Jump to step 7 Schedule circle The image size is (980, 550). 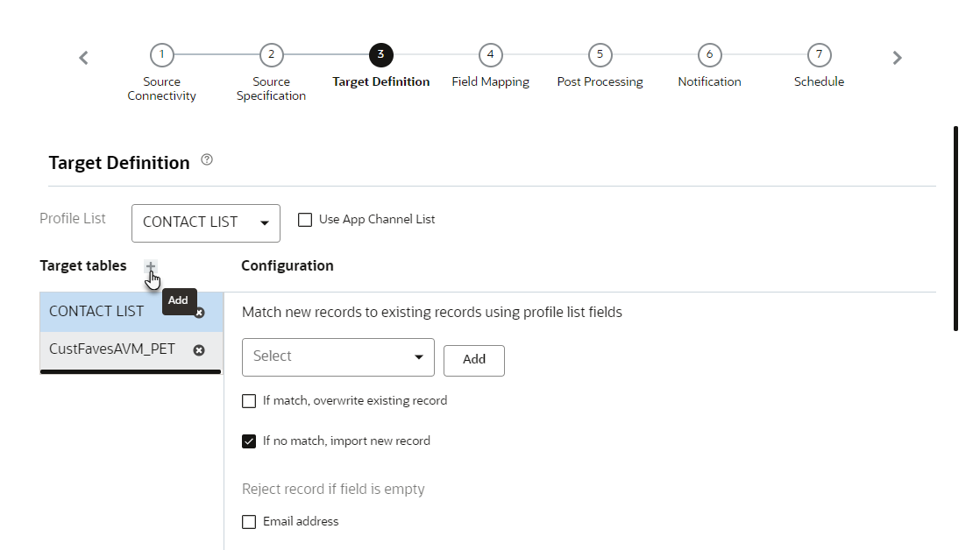[x=819, y=55]
